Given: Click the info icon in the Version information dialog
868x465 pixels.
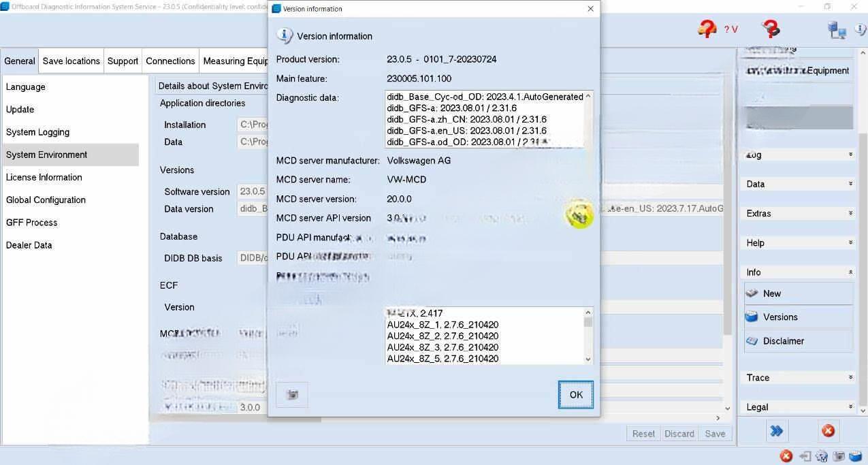Looking at the screenshot, I should click(285, 36).
